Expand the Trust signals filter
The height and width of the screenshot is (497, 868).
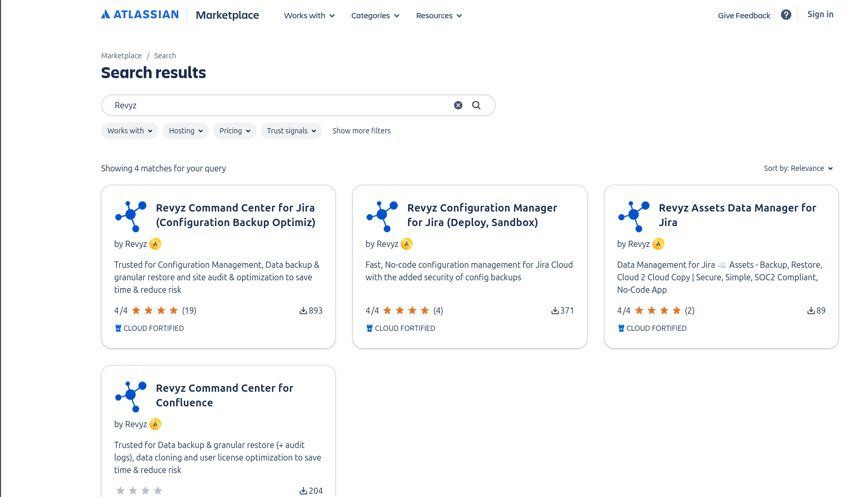[291, 131]
